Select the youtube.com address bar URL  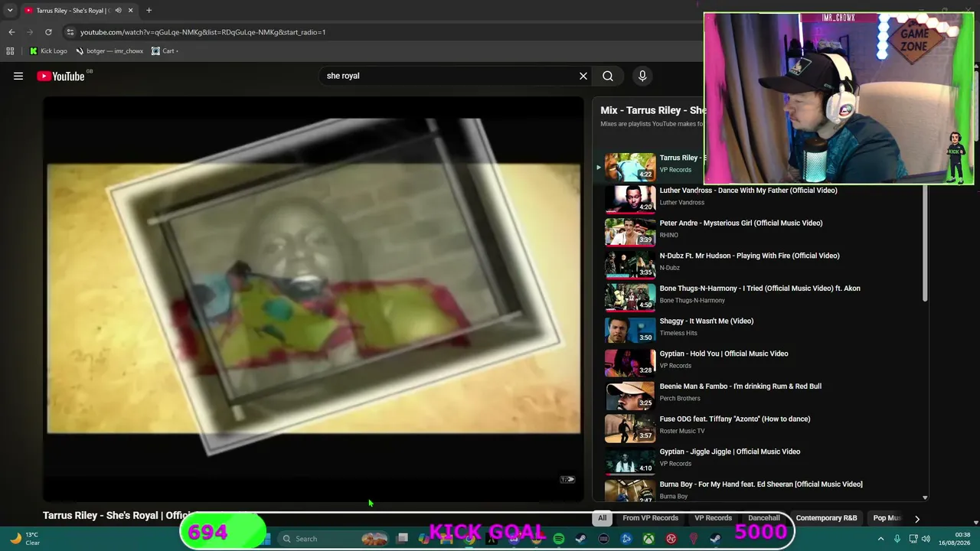pos(203,32)
